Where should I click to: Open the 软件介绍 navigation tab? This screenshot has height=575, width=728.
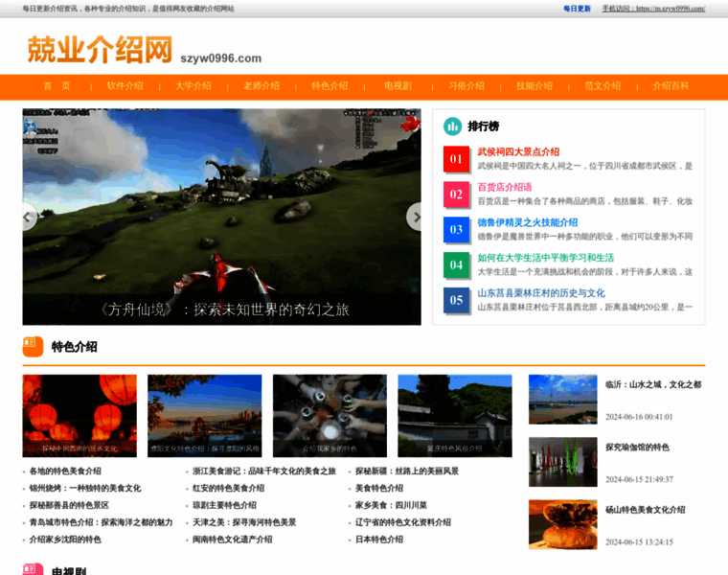pyautogui.click(x=125, y=86)
